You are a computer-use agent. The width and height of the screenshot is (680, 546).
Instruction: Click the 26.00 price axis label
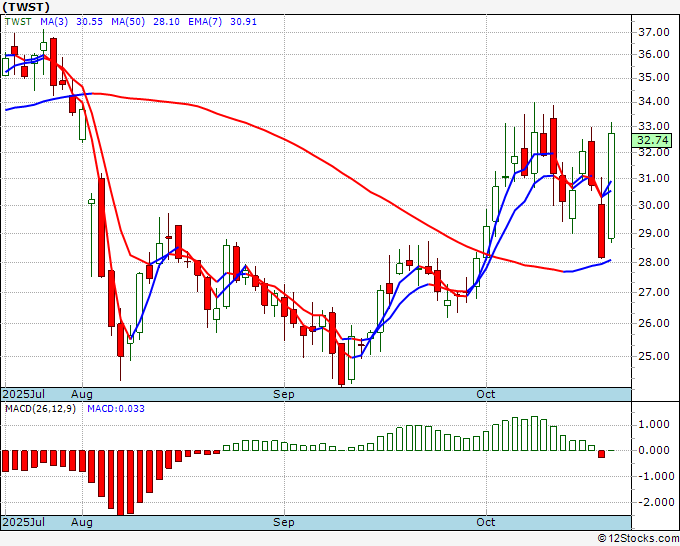tap(654, 323)
